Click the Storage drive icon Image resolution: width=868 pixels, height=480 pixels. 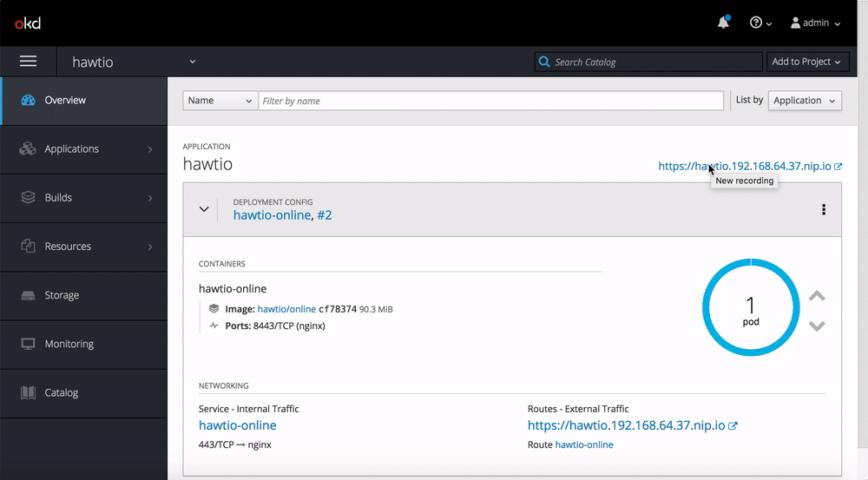tap(28, 296)
